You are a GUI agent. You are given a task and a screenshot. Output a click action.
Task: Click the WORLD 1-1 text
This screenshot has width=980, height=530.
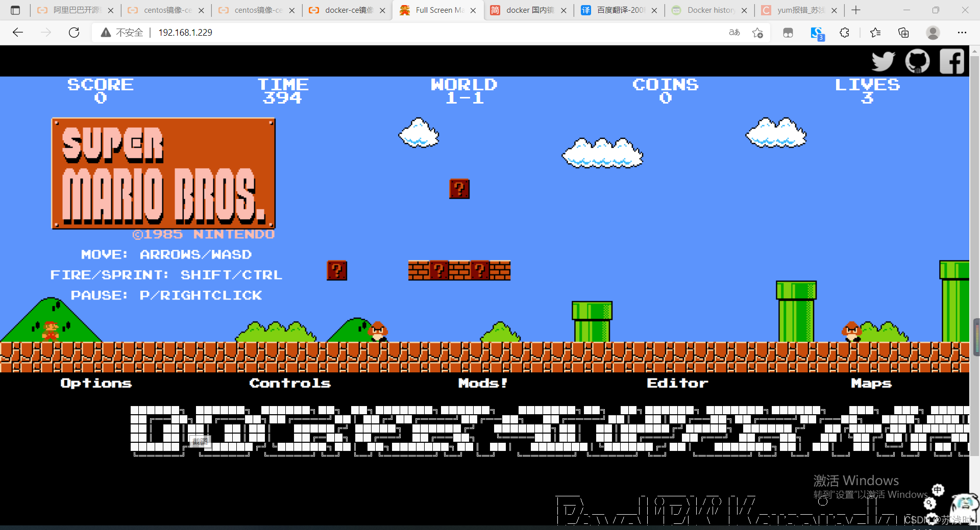pyautogui.click(x=464, y=91)
